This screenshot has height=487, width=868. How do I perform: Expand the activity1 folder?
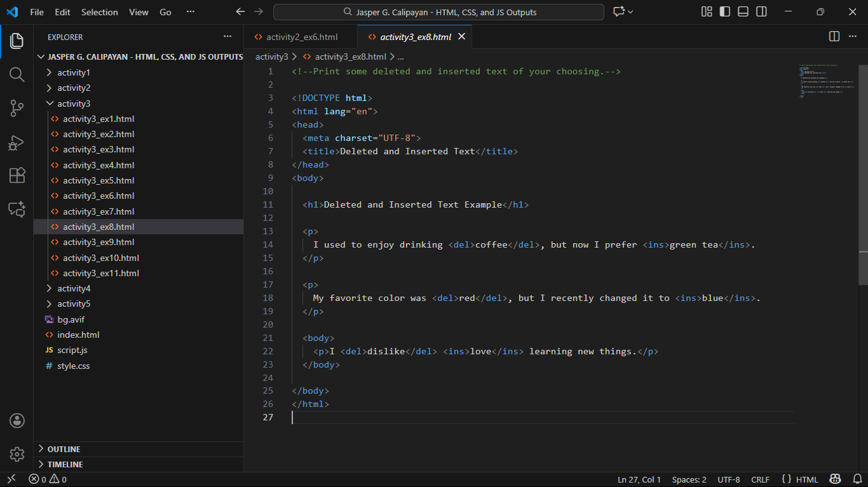click(x=74, y=72)
